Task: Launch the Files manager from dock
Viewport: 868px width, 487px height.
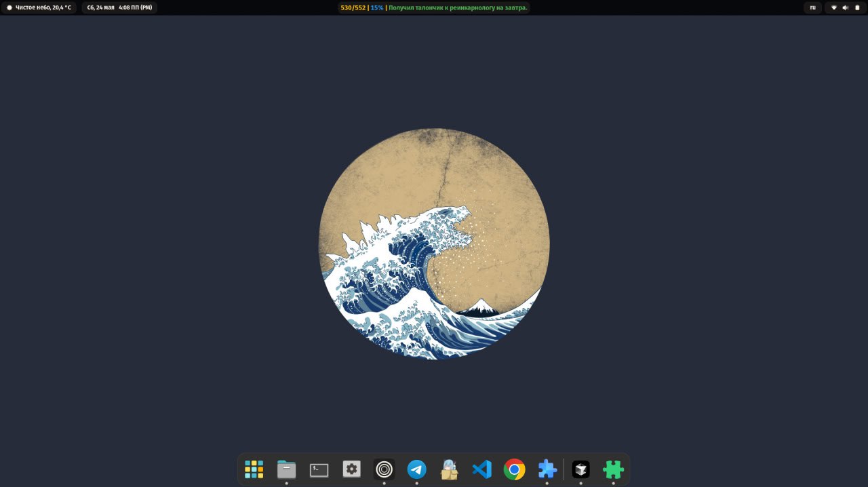Action: click(x=286, y=469)
